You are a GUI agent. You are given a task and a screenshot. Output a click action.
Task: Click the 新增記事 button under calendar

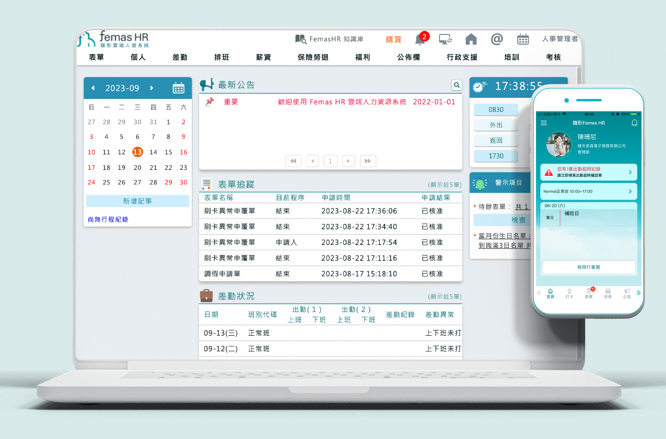pos(138,201)
